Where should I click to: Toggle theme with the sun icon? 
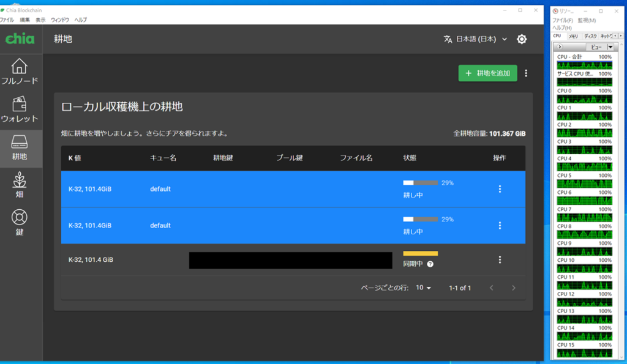(x=522, y=39)
